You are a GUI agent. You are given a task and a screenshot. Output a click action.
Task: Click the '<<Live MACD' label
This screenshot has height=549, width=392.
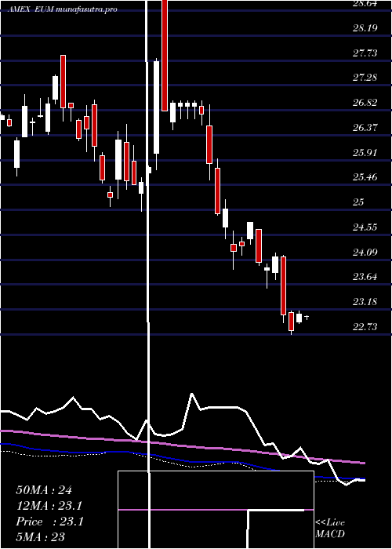[x=330, y=528]
